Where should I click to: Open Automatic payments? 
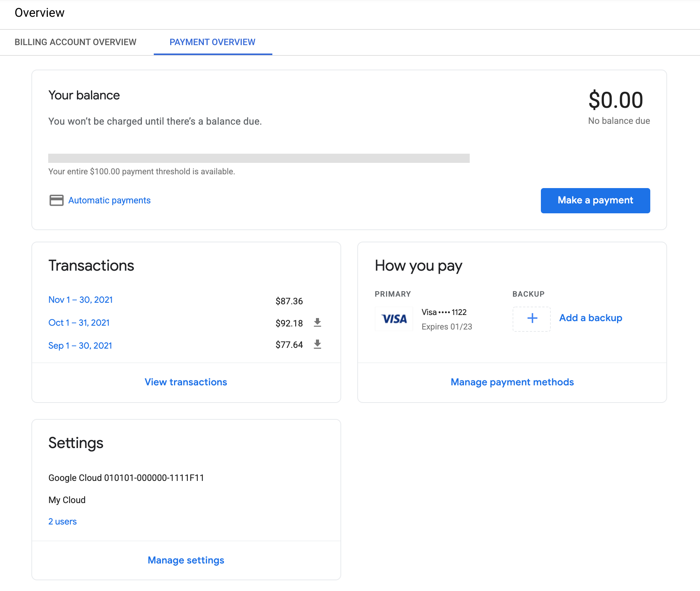coord(109,200)
